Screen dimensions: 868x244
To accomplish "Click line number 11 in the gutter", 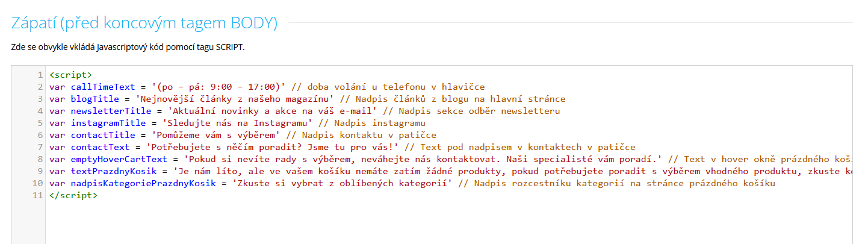I will click(37, 195).
